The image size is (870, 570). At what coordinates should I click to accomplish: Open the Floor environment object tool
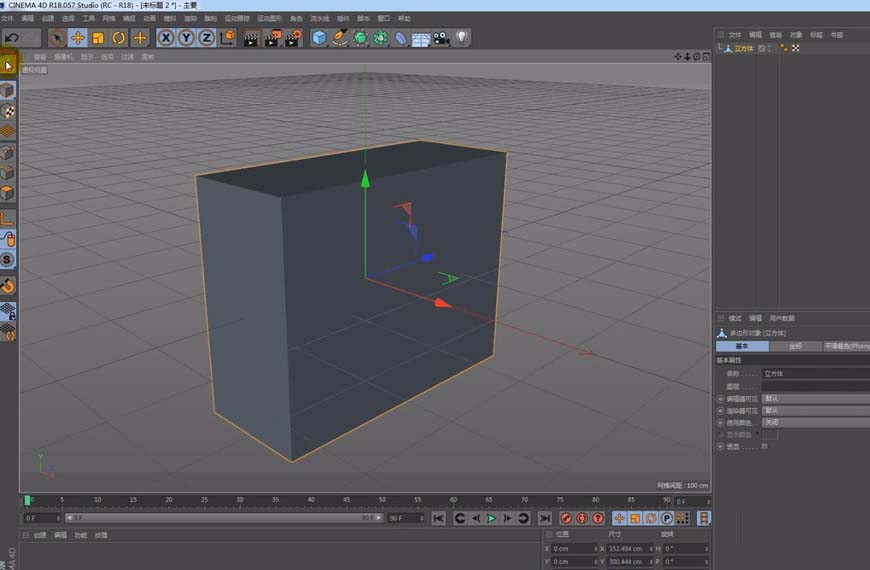(x=421, y=38)
